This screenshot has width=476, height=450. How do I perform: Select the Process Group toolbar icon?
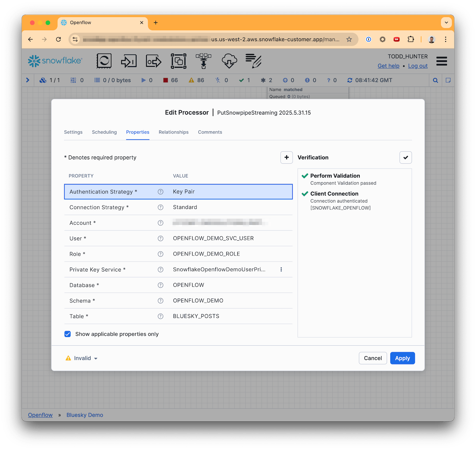pyautogui.click(x=178, y=61)
